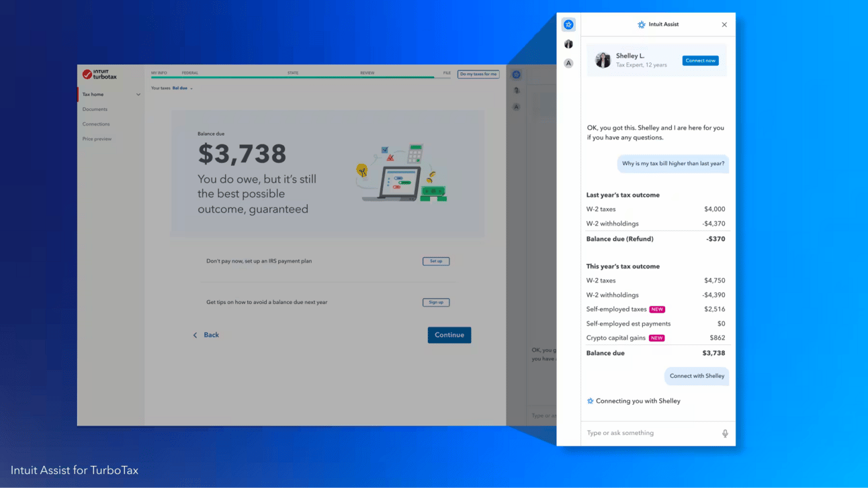Click the $862 crypto capital gains value
Image resolution: width=868 pixels, height=488 pixels.
tap(718, 338)
